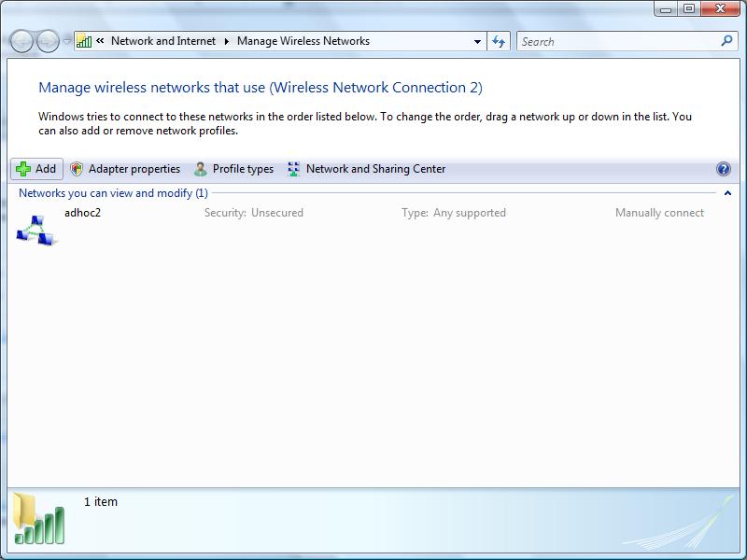Collapse the Networks you can view group
The width and height of the screenshot is (747, 560).
pos(727,193)
